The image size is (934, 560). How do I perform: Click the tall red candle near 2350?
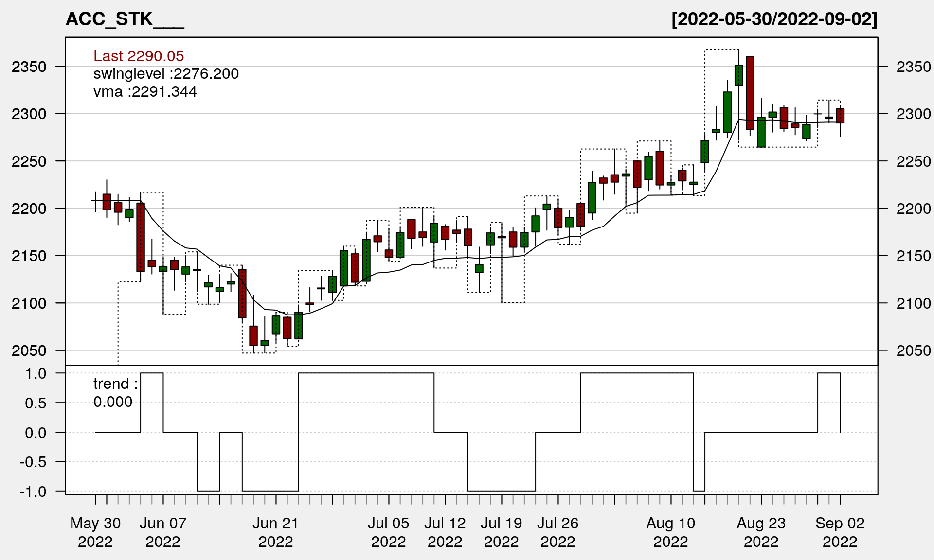click(x=750, y=93)
